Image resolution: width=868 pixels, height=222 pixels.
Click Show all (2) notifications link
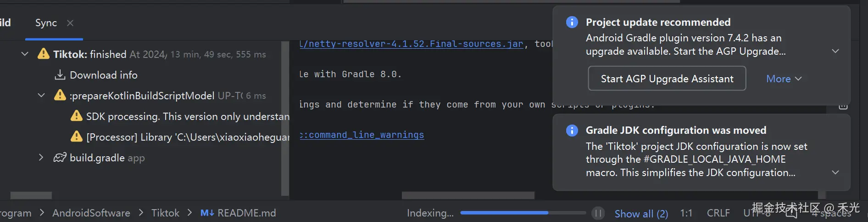641,214
